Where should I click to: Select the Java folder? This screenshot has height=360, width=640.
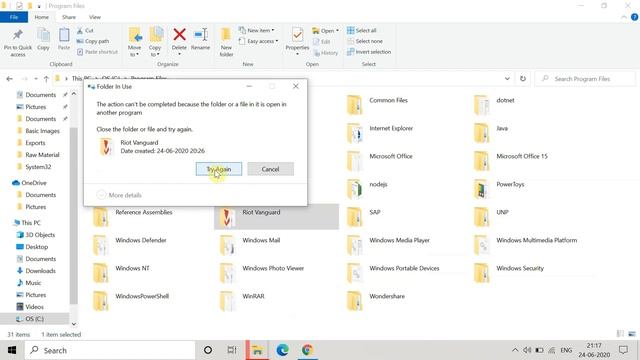(x=491, y=133)
